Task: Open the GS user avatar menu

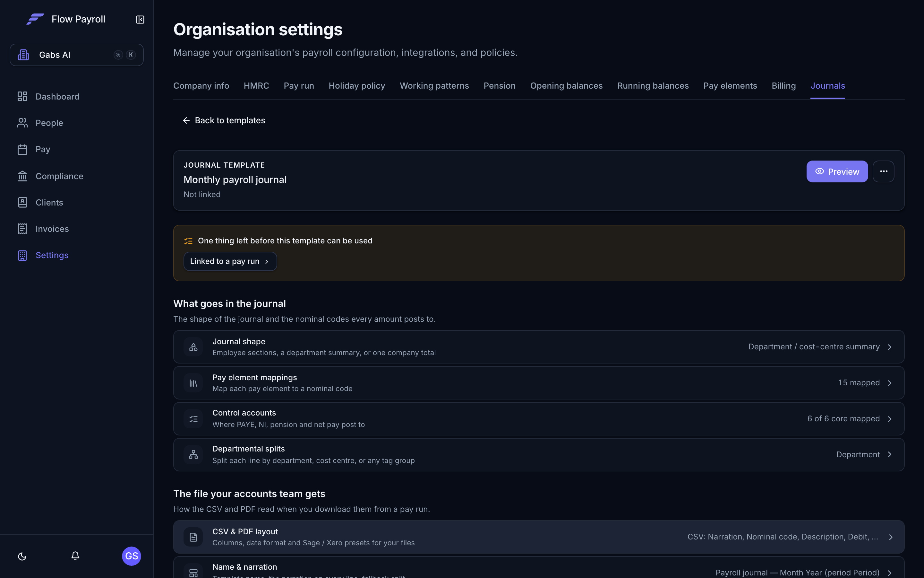Action: [131, 556]
